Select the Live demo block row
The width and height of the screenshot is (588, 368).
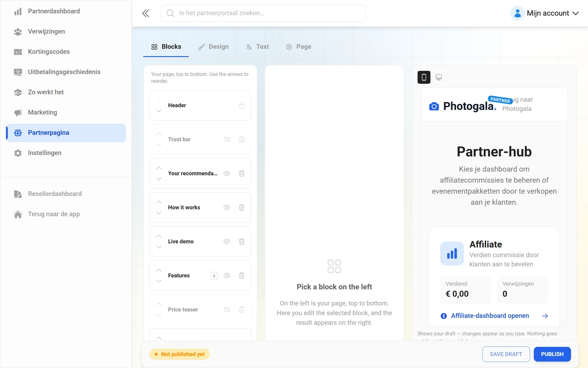point(200,242)
